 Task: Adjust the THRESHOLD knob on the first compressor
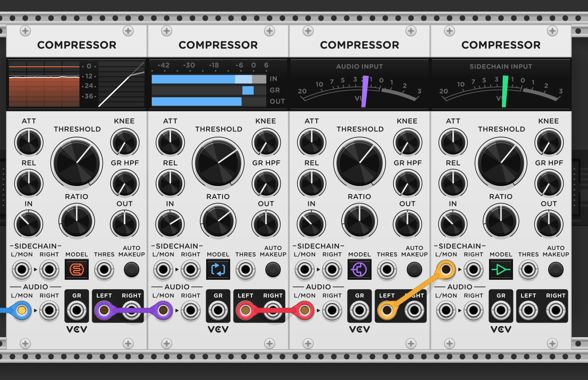tap(77, 163)
